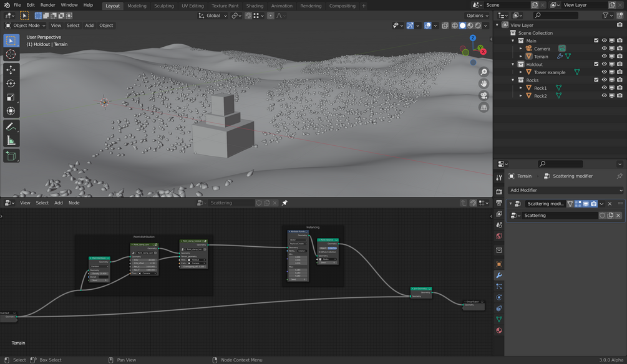Hide Rock1 in viewport with eye icon
627x364 pixels.
(x=604, y=88)
